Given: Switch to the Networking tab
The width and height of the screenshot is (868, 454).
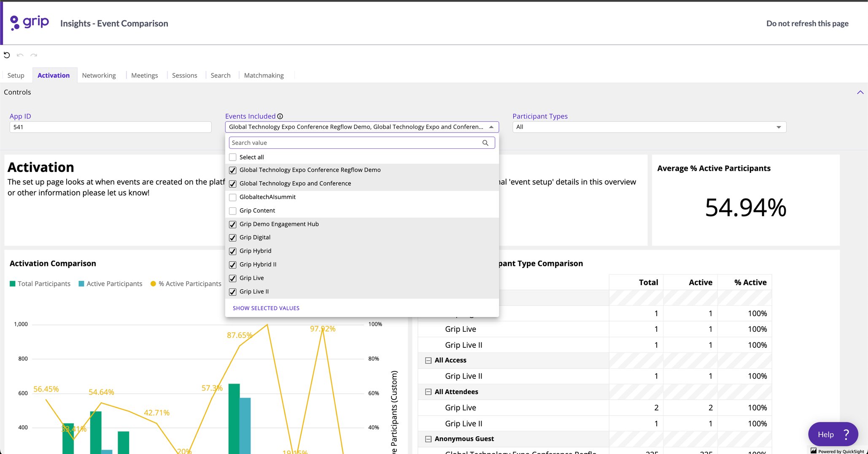Looking at the screenshot, I should tap(99, 75).
